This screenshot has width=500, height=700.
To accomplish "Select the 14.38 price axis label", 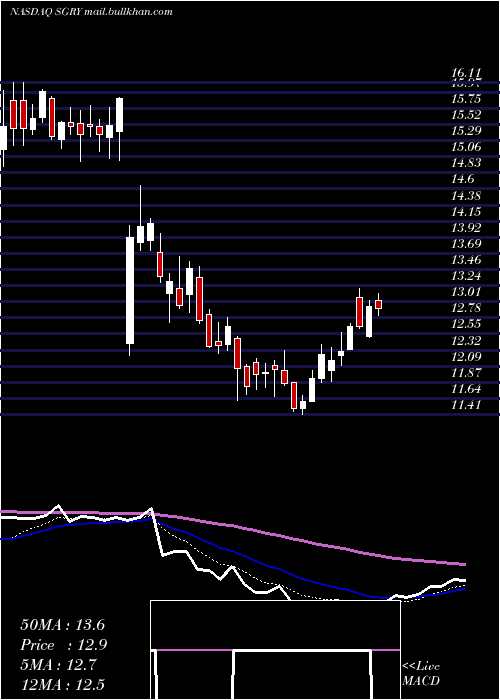I will point(466,196).
